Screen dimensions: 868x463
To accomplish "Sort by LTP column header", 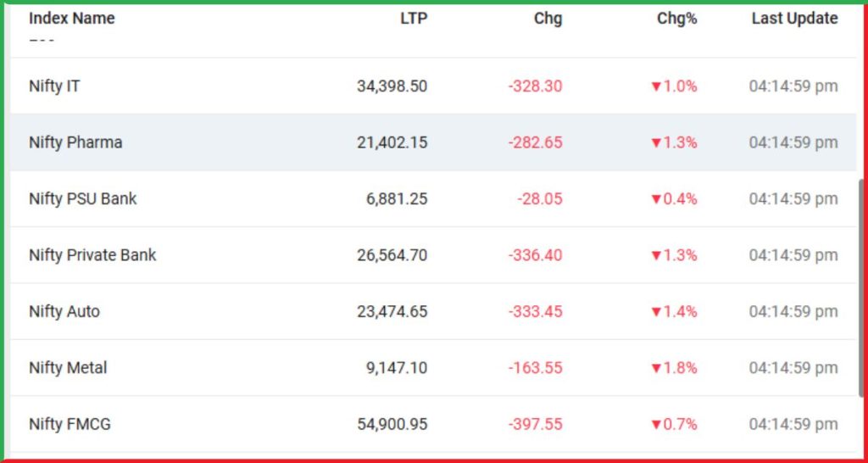I will 414,19.
